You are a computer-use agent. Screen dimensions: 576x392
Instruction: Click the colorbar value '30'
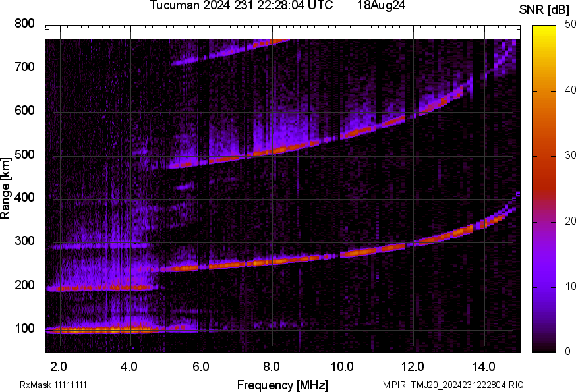[570, 155]
